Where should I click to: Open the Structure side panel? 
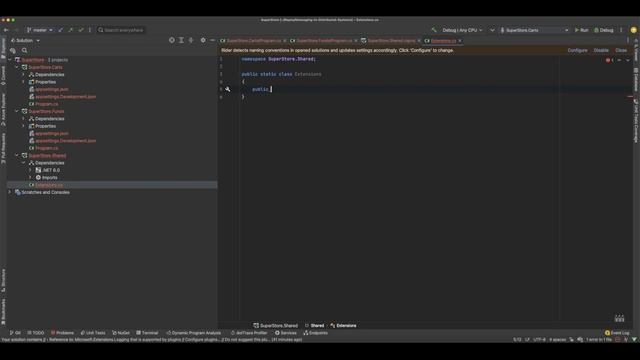(3, 280)
